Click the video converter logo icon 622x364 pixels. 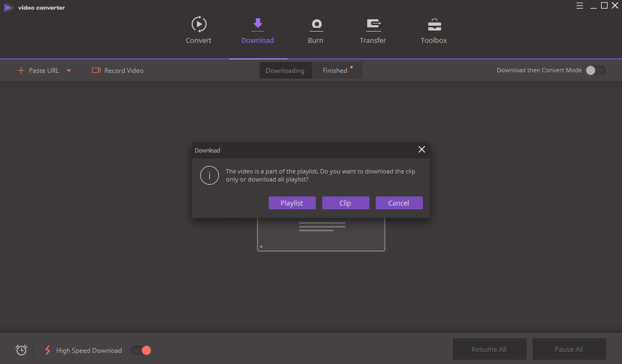(x=9, y=7)
